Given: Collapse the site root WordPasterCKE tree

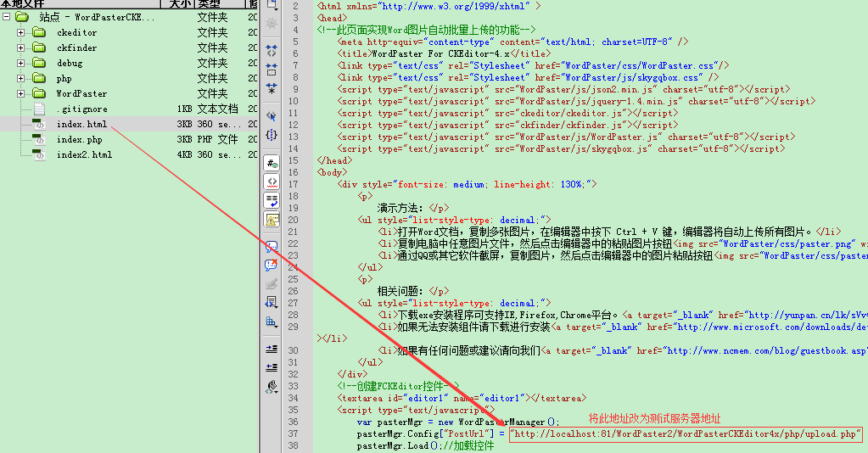Looking at the screenshot, I should pyautogui.click(x=6, y=17).
